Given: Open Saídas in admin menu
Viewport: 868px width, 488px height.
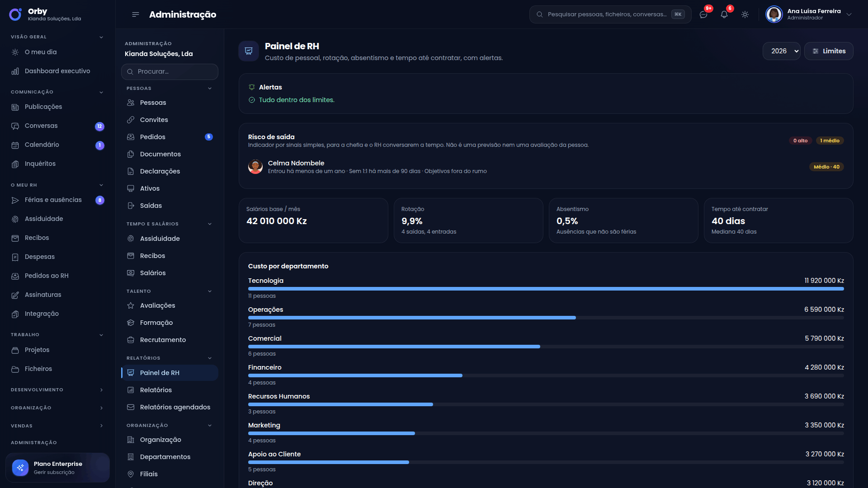Looking at the screenshot, I should click(x=170, y=206).
